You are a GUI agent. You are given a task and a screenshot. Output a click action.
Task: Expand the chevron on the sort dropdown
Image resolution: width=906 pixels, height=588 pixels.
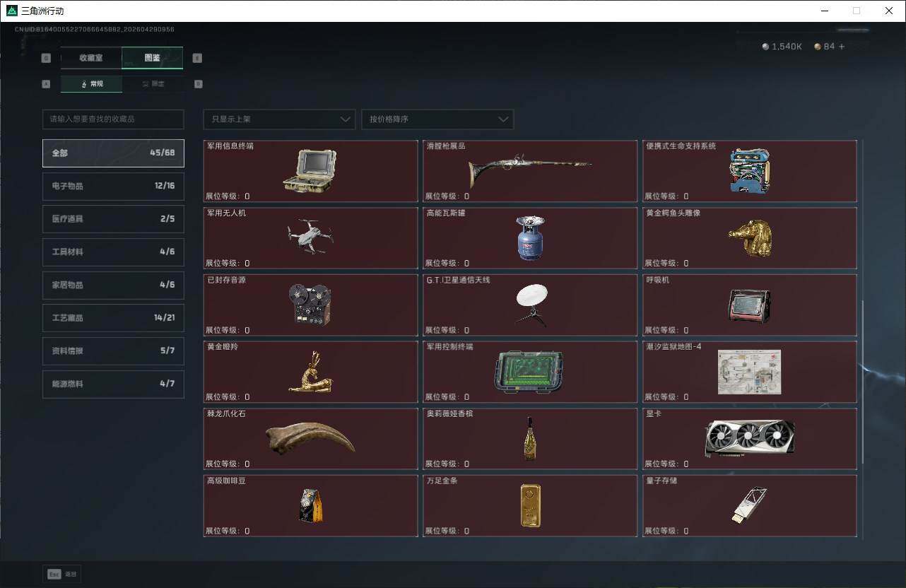click(x=502, y=119)
